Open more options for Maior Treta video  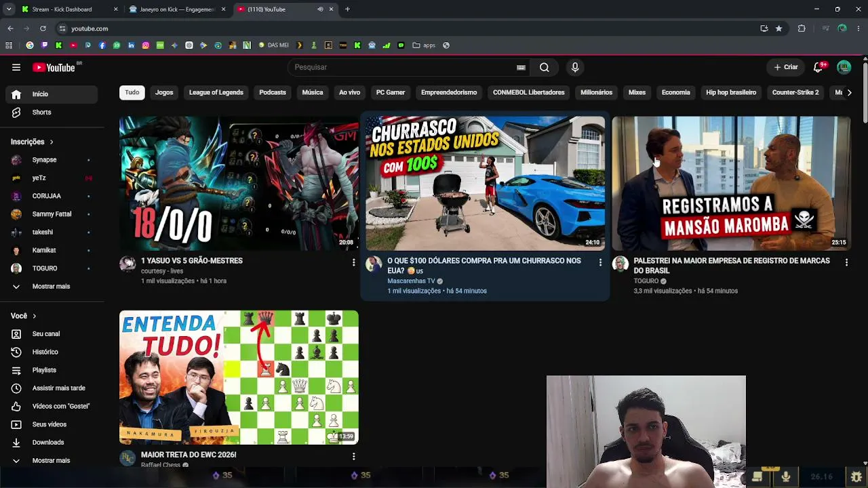point(353,457)
